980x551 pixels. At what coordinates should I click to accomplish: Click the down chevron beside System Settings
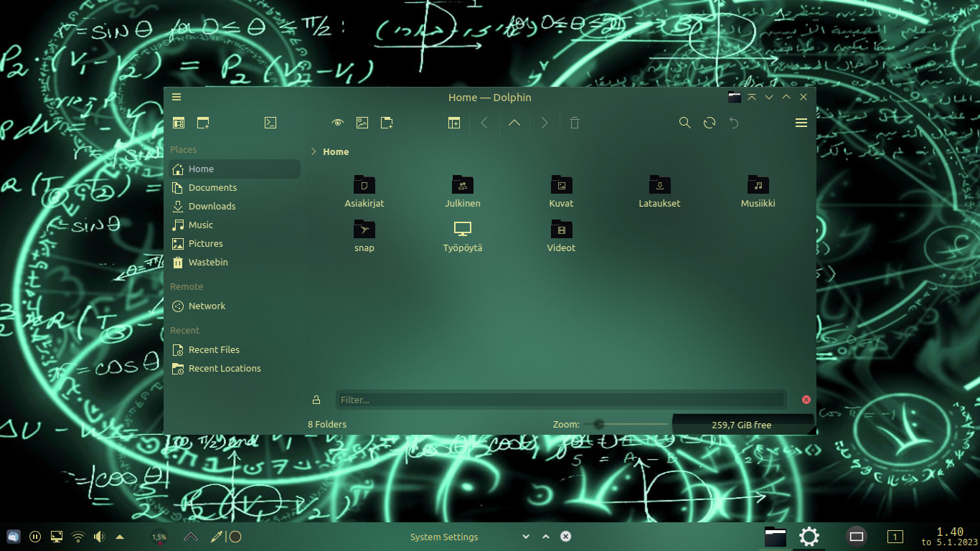pos(526,537)
